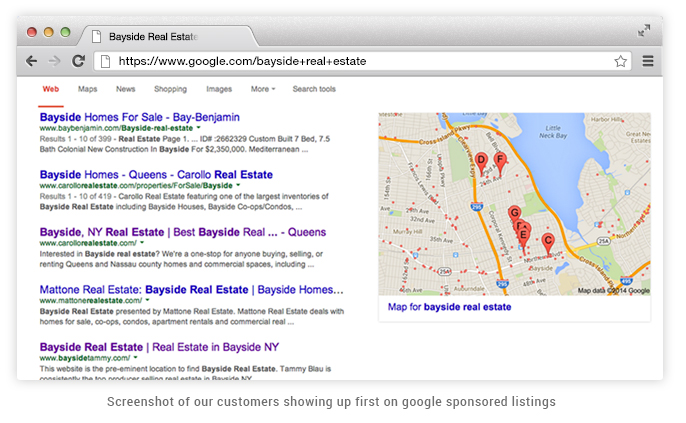
Task: Click map pin D
Action: coord(481,163)
